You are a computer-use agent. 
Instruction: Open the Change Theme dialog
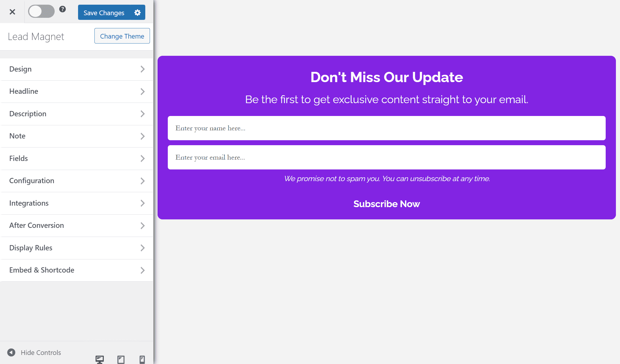(x=122, y=36)
